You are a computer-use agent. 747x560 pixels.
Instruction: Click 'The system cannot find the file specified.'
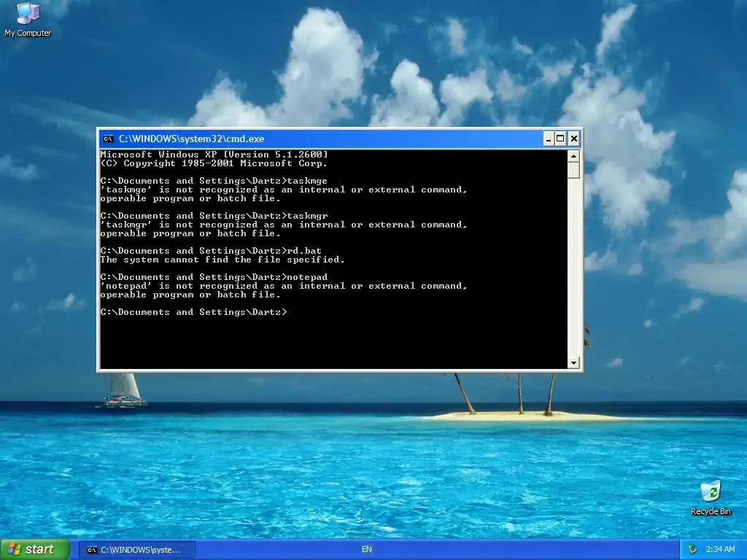[x=222, y=260]
